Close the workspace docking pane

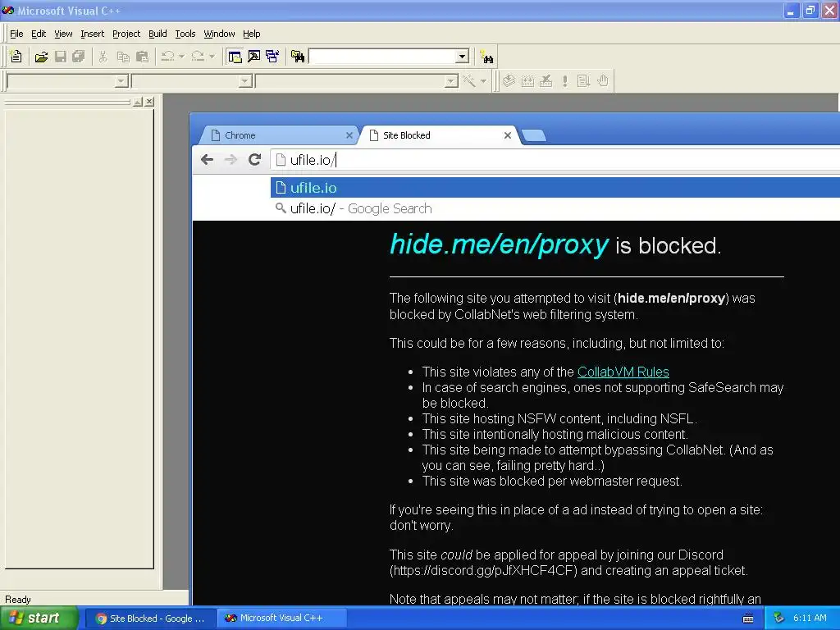pyautogui.click(x=149, y=101)
